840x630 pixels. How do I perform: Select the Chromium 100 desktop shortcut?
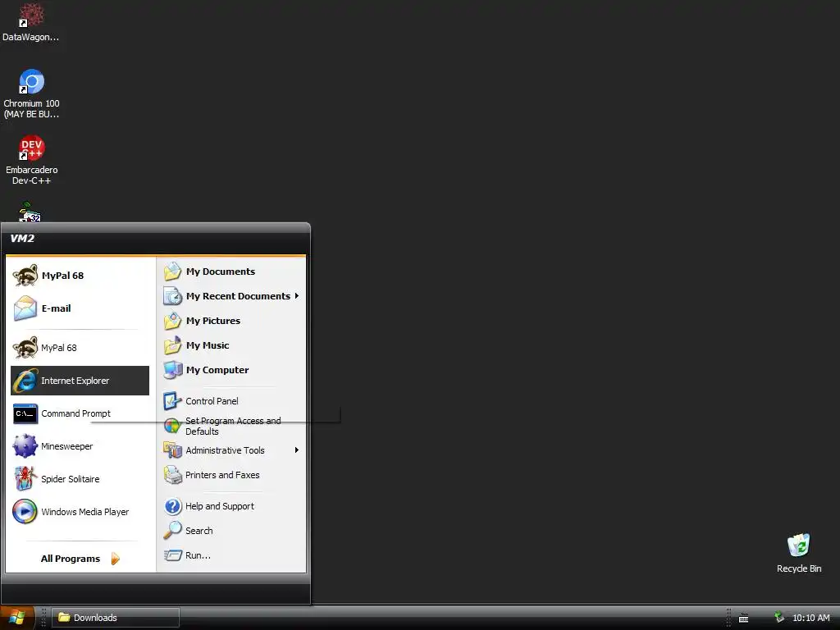point(31,94)
